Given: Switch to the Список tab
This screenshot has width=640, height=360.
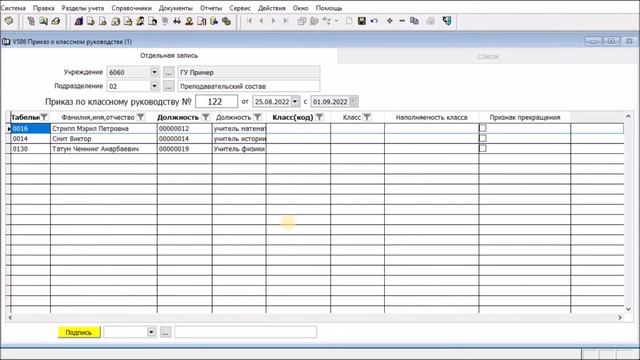Looking at the screenshot, I should pyautogui.click(x=488, y=56).
